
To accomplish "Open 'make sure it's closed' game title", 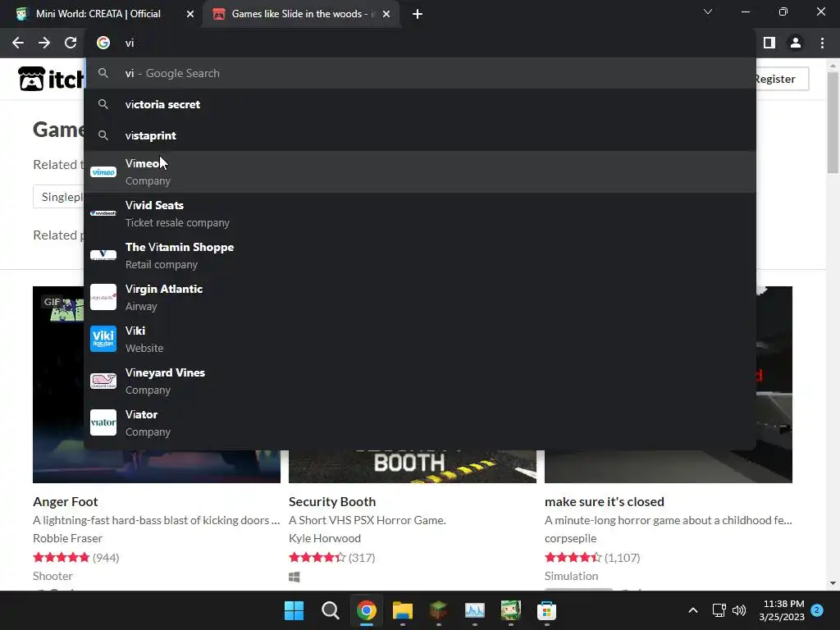I will [x=605, y=501].
